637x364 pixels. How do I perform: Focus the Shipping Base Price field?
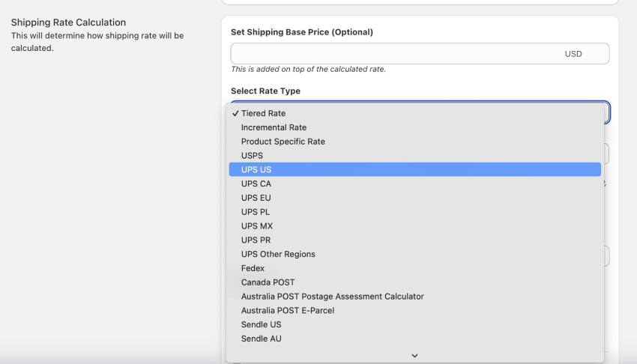coord(420,54)
